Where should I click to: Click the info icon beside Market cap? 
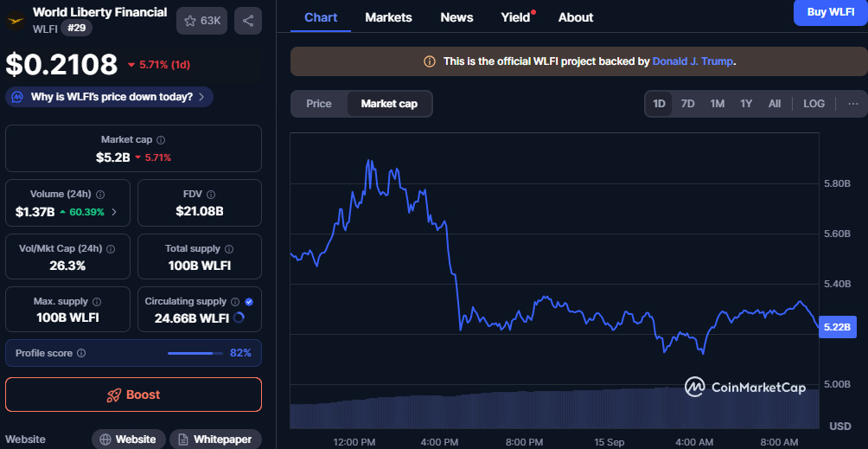click(x=161, y=141)
